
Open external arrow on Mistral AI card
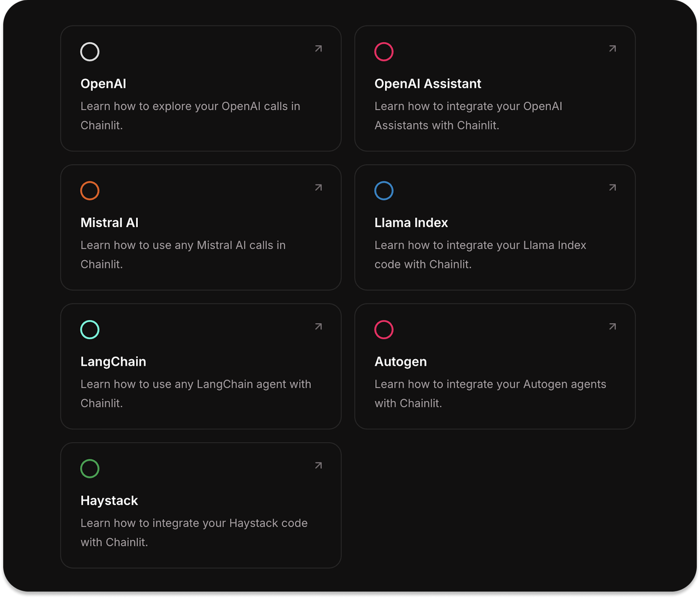tap(318, 187)
